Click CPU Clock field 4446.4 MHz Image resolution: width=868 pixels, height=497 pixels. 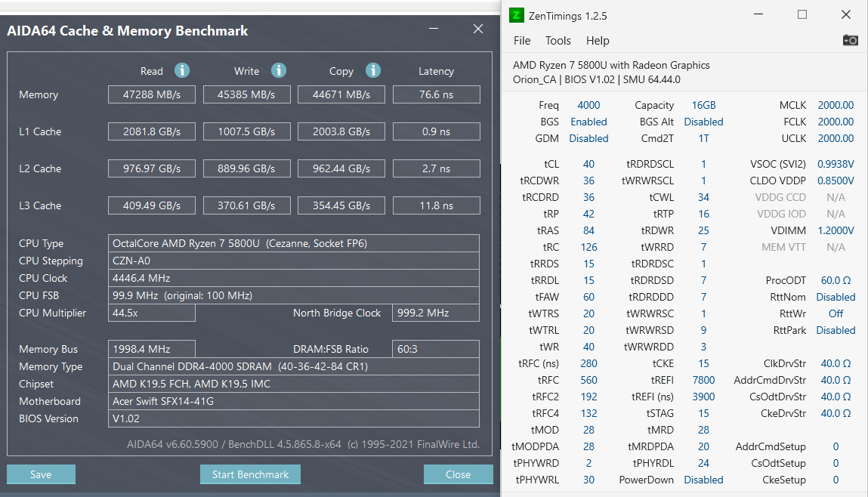pos(293,279)
